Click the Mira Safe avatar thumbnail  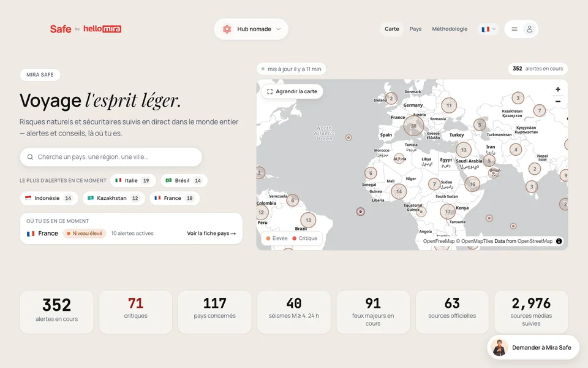pyautogui.click(x=500, y=347)
